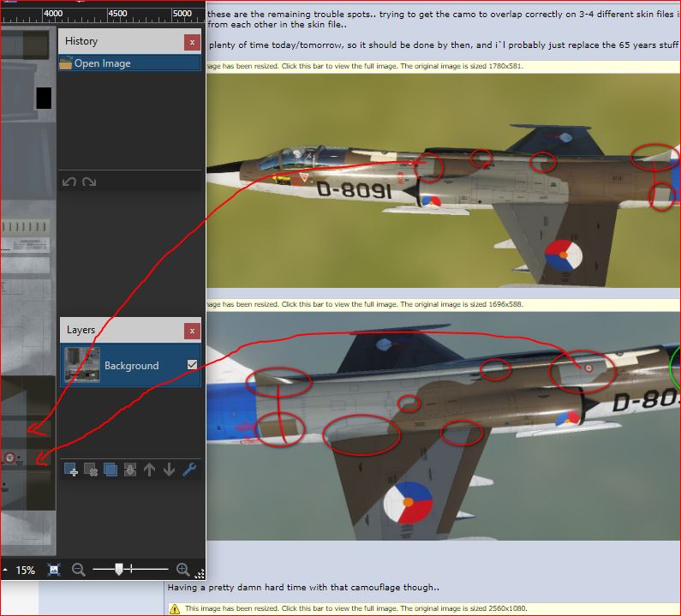Click the Undo arrow in History panel
Viewport: 681px width, 616px height.
[69, 182]
